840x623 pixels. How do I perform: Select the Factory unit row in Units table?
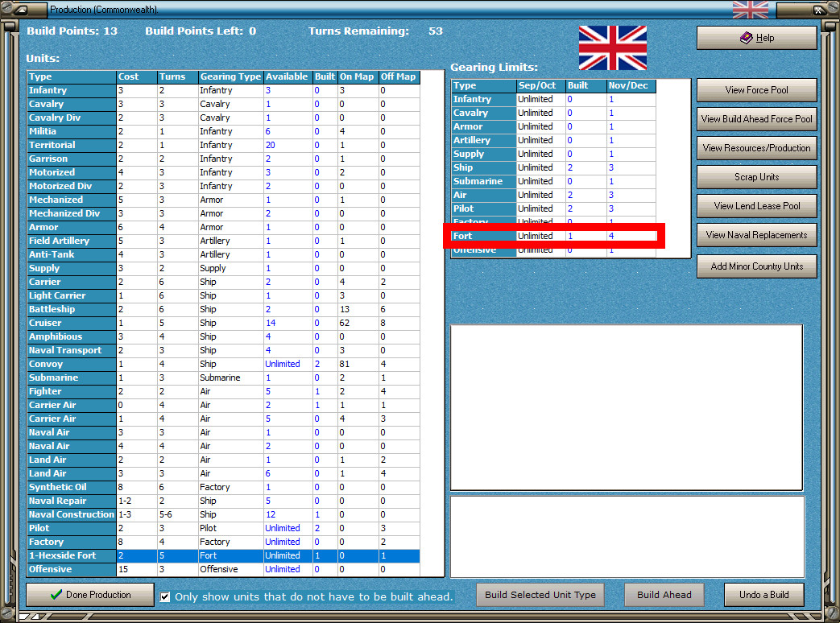coord(223,543)
